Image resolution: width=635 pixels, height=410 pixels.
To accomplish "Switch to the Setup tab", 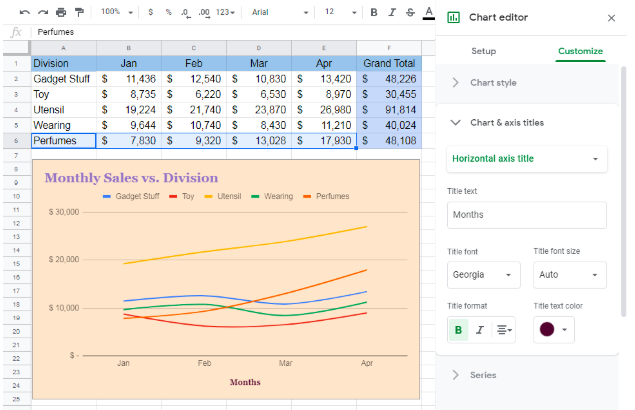I will point(484,51).
